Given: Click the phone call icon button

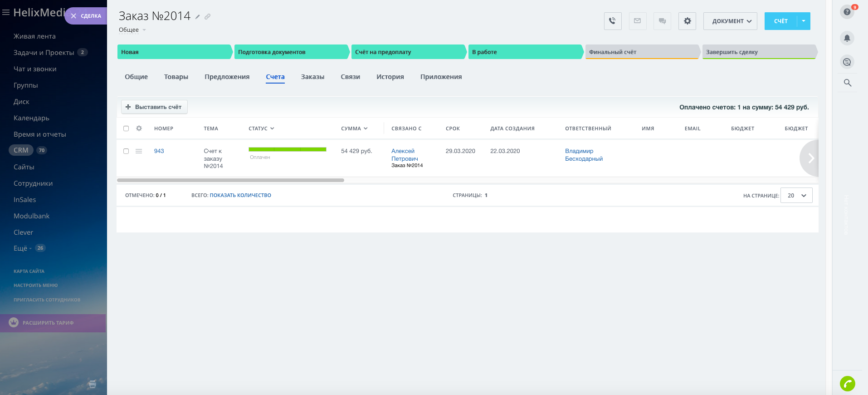Looking at the screenshot, I should coord(612,21).
